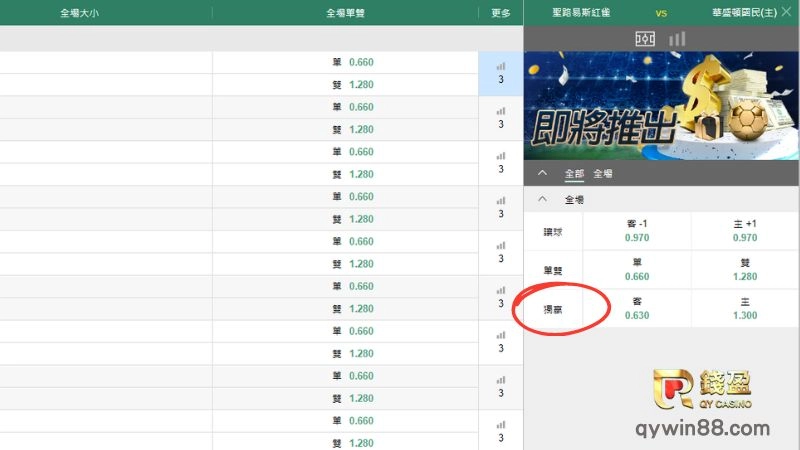This screenshot has height=450, width=800.
Task: Collapse the market list chevron beside 全部 tab
Action: [542, 173]
